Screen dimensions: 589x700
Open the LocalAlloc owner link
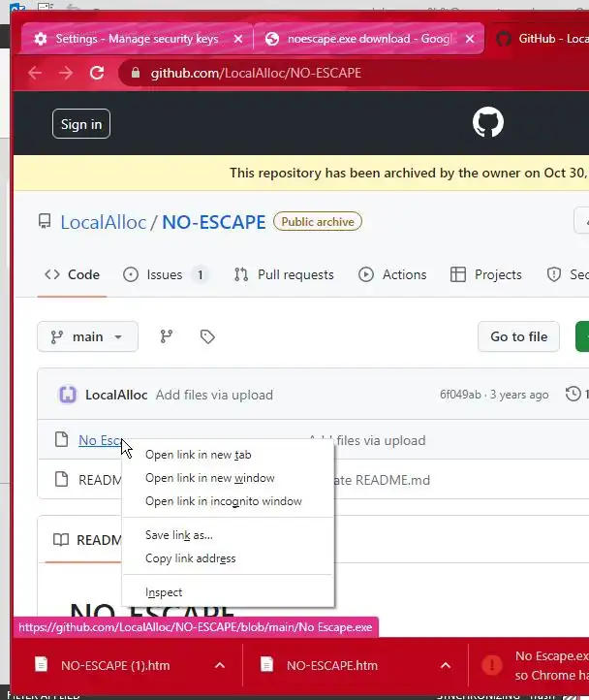[103, 222]
